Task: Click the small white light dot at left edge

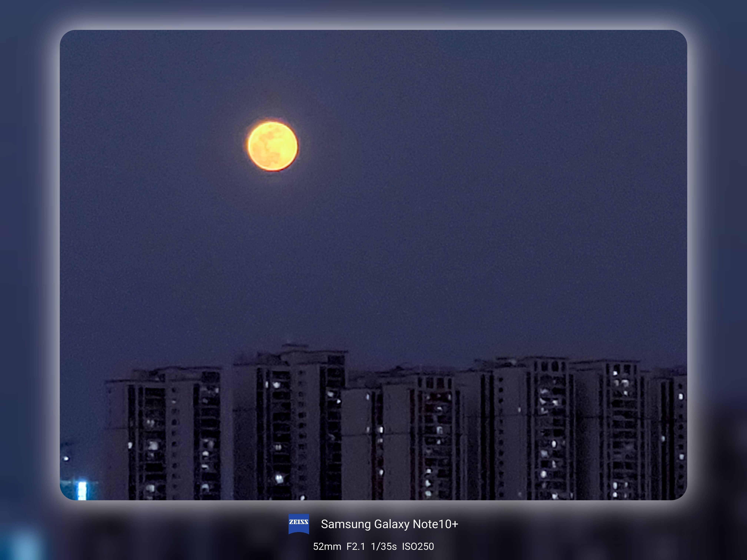Action: [x=66, y=458]
